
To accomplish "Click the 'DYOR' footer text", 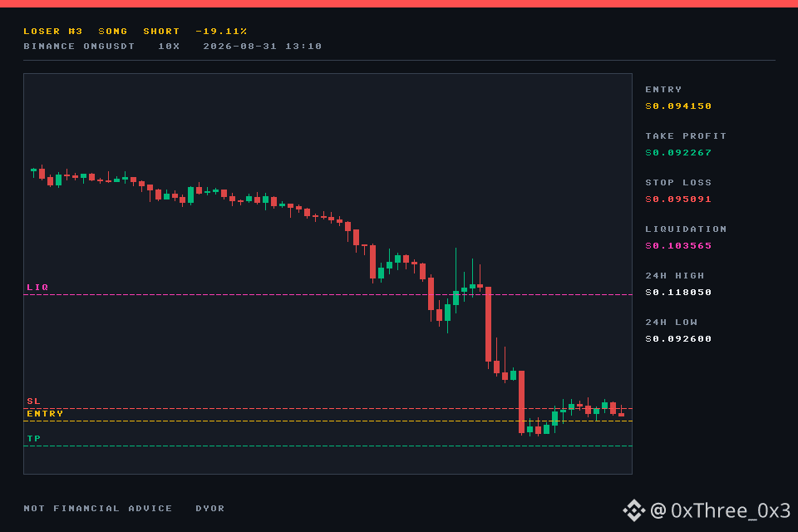I will 210,508.
